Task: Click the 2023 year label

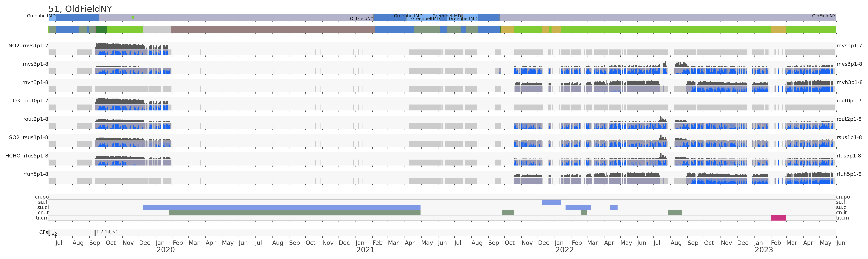Action: tap(764, 250)
